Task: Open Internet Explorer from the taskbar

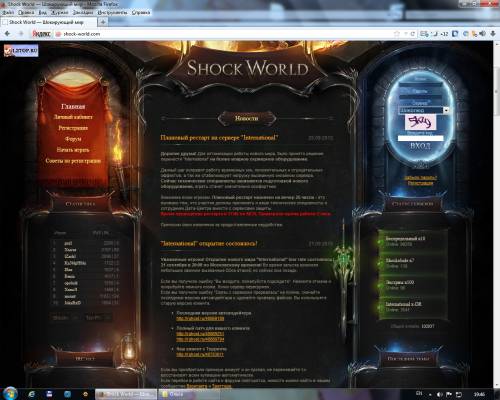Action: click(32, 394)
